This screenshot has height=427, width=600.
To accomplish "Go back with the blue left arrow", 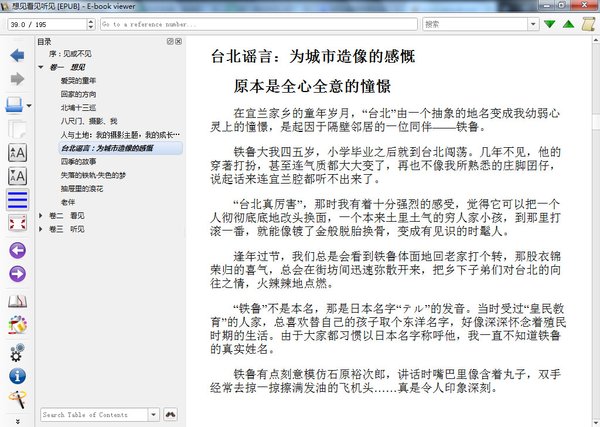I will coord(17,55).
